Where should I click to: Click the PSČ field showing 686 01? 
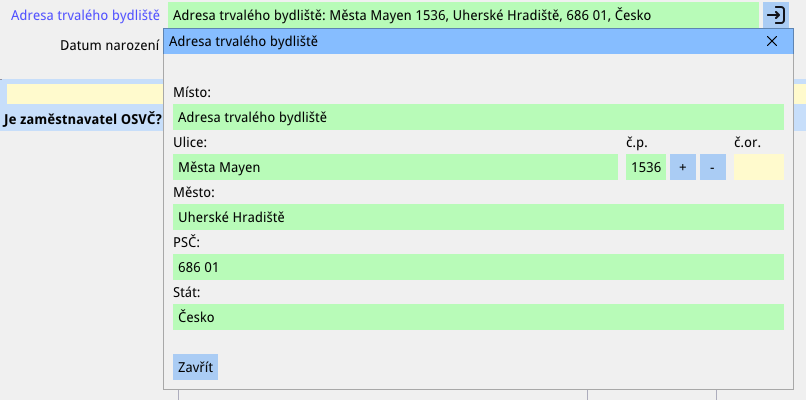pos(477,267)
